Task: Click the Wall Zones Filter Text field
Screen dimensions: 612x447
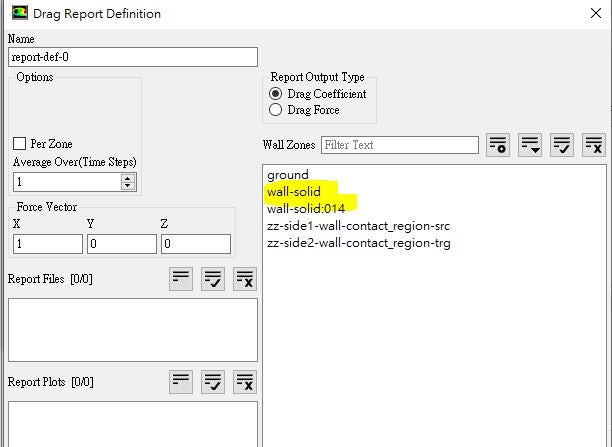Action: coord(399,145)
